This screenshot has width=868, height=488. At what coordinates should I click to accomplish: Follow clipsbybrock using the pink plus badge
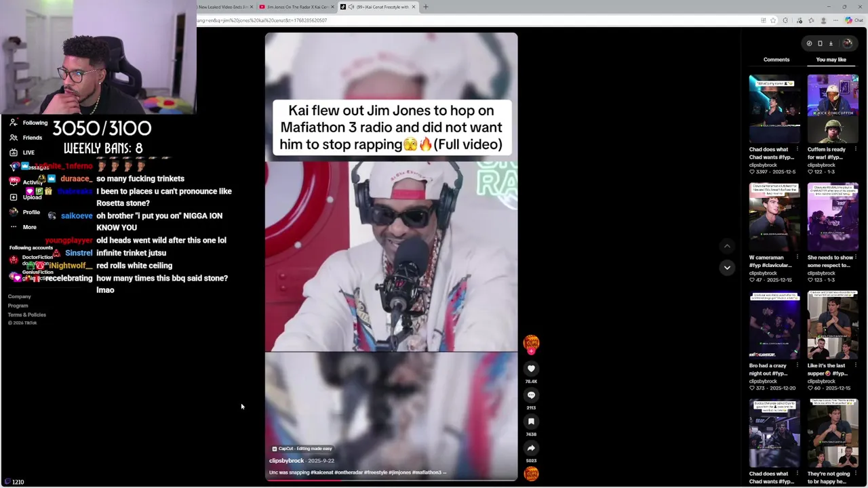coord(531,351)
